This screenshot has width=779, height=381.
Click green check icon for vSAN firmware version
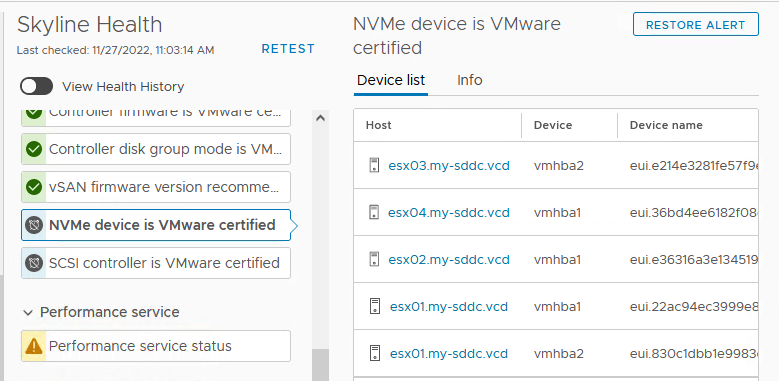tap(34, 187)
